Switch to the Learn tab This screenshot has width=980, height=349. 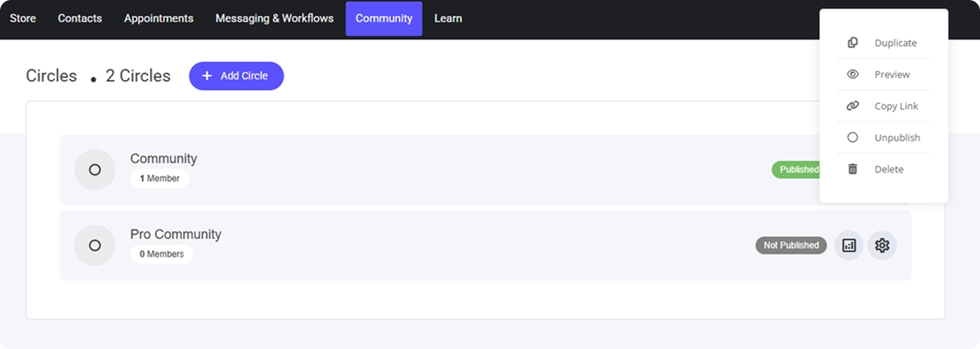point(448,18)
